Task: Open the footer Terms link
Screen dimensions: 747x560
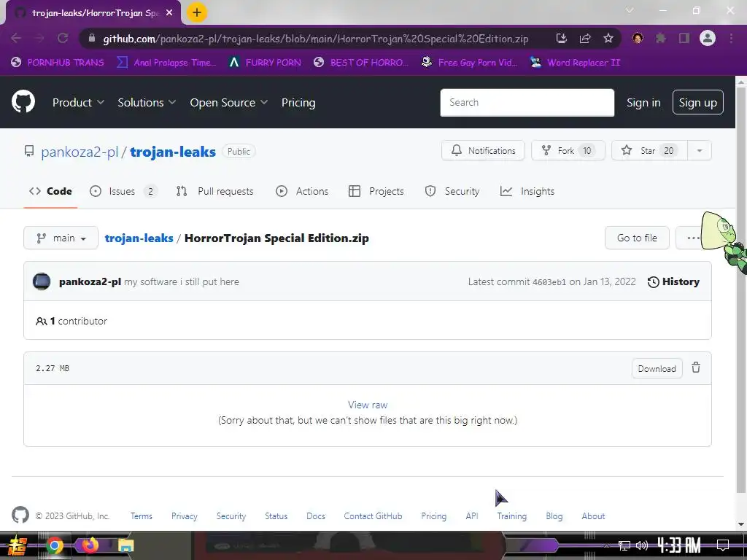Action: [142, 516]
